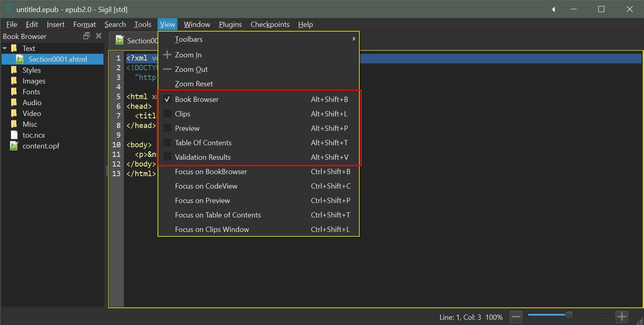Click the Section tab file icon
644x325 pixels.
click(119, 40)
